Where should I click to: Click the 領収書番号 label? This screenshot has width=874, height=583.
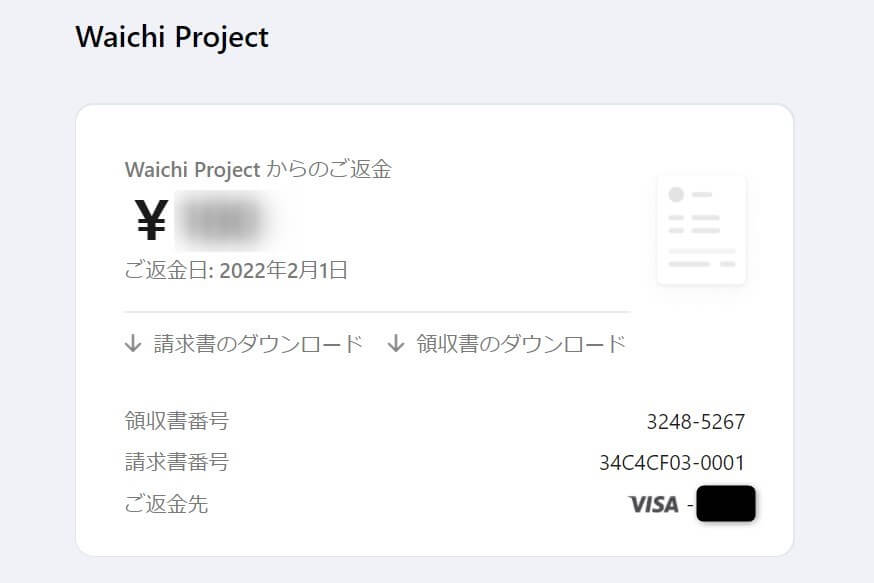click(177, 421)
